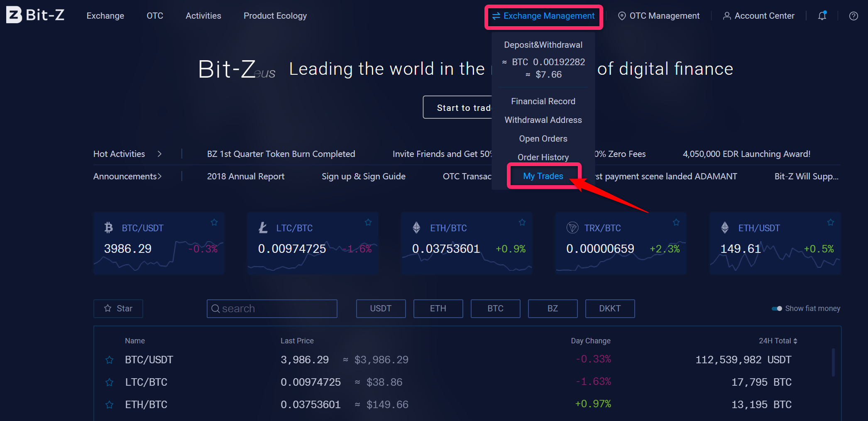
Task: Switch to the USDT market tab
Action: coord(381,308)
